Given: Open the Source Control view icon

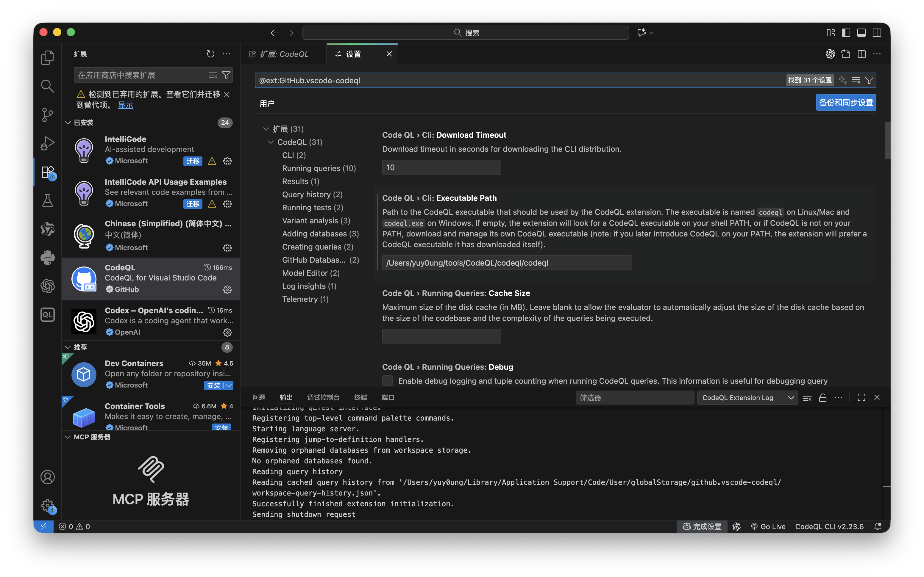Looking at the screenshot, I should pos(47,115).
